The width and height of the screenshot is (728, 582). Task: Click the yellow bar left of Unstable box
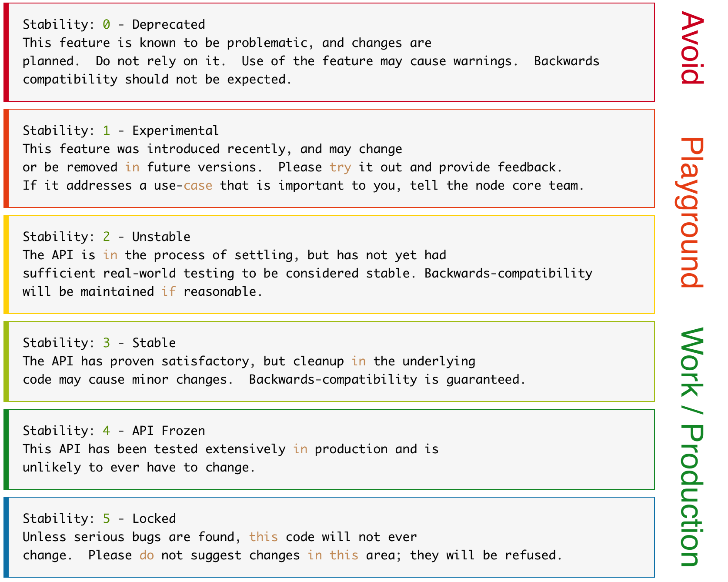6,264
